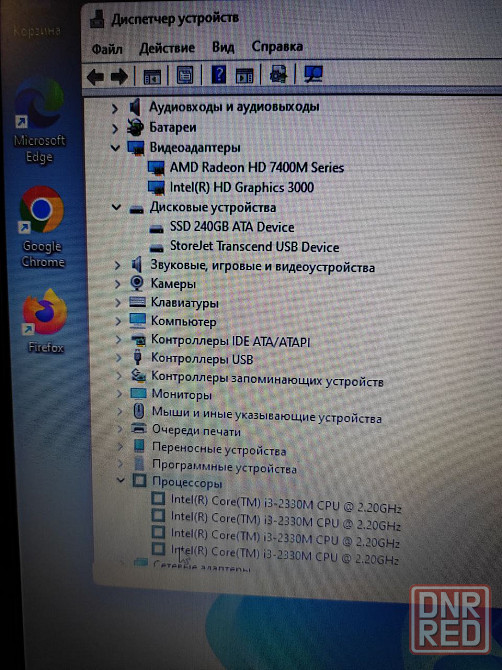The height and width of the screenshot is (670, 502).
Task: Click the Scan for hardware changes monitor icon
Action: pos(313,74)
